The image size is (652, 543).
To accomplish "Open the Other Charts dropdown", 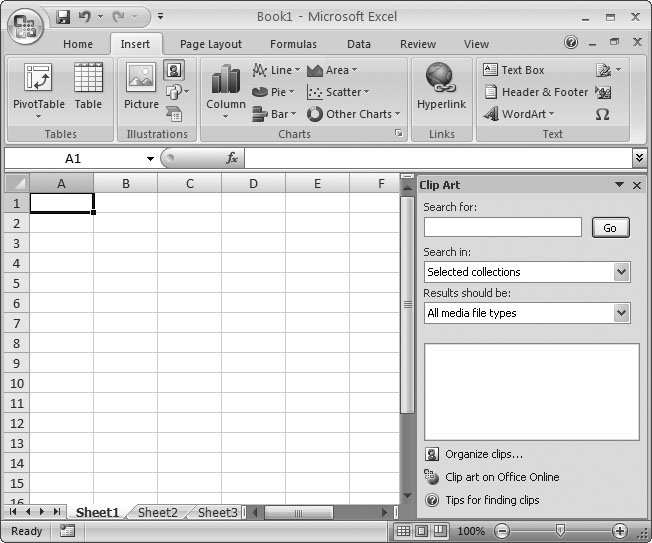I will (x=353, y=114).
